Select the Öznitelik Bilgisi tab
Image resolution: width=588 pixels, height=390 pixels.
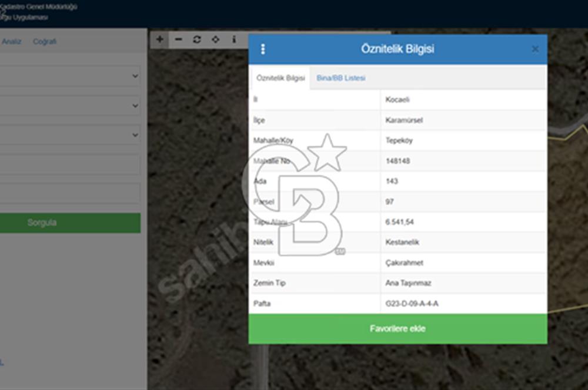280,78
